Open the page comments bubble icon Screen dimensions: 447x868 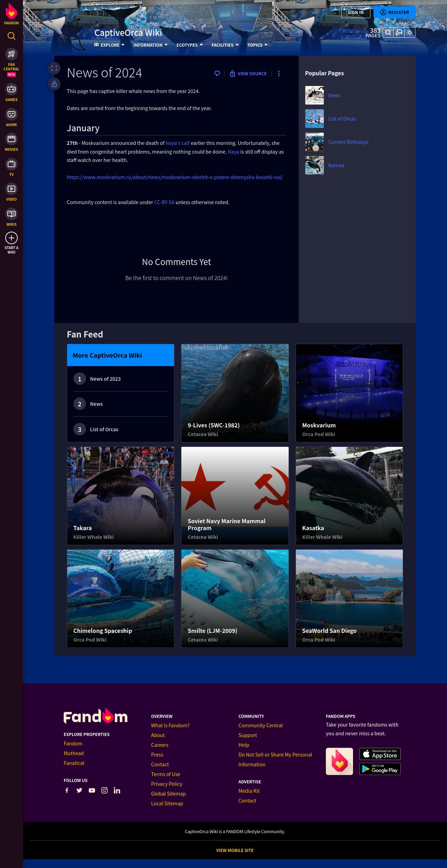click(217, 73)
